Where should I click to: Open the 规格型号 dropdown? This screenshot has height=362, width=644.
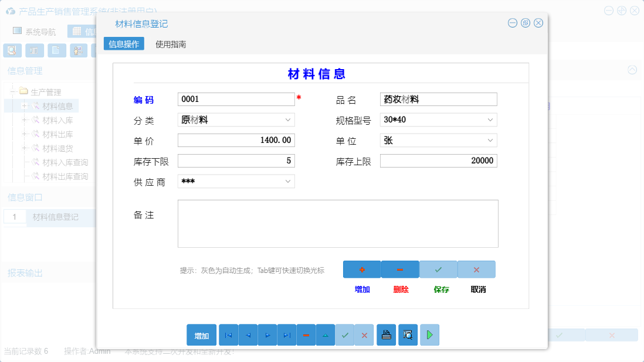[x=491, y=119]
